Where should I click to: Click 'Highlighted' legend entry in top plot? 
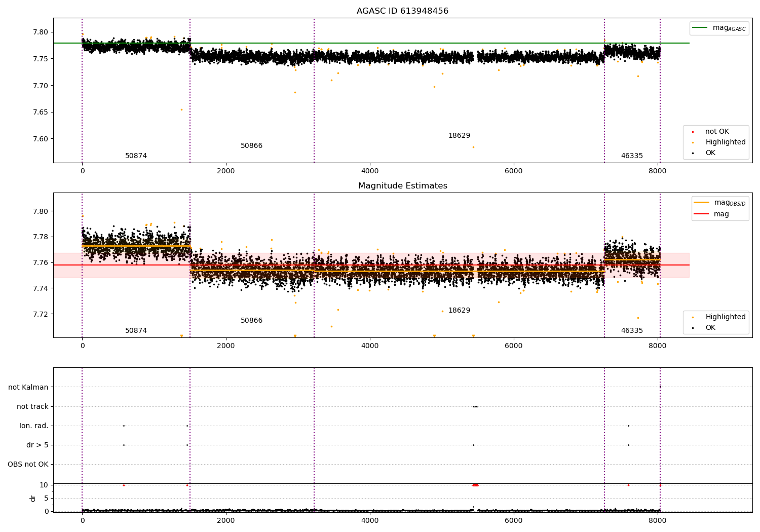click(x=719, y=142)
